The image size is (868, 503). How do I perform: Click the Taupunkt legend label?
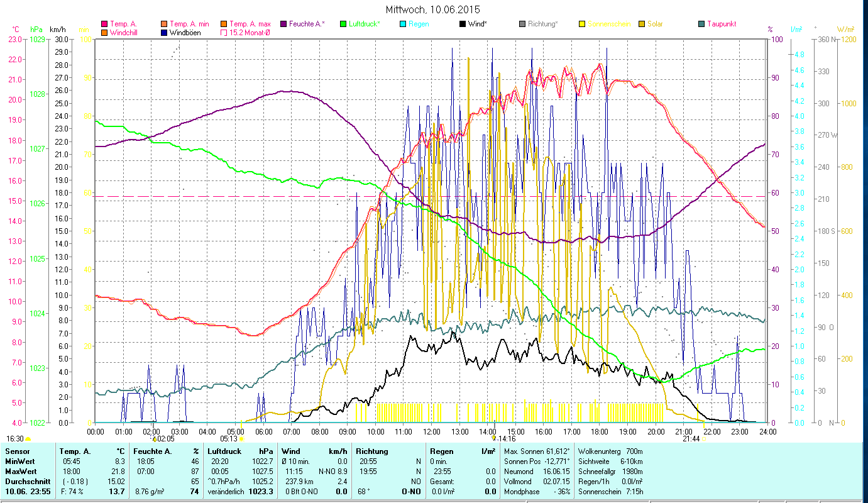[x=722, y=24]
